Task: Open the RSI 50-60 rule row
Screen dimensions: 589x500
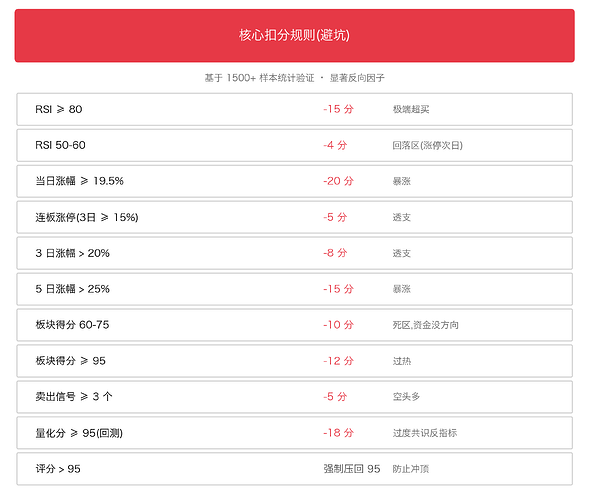Action: coord(294,145)
